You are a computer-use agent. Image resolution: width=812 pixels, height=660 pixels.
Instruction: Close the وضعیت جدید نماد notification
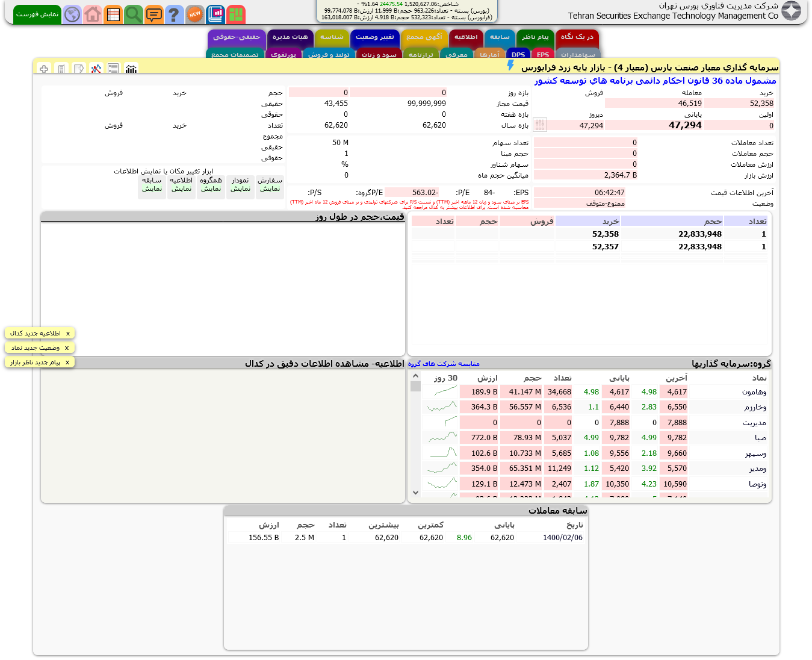(x=67, y=348)
